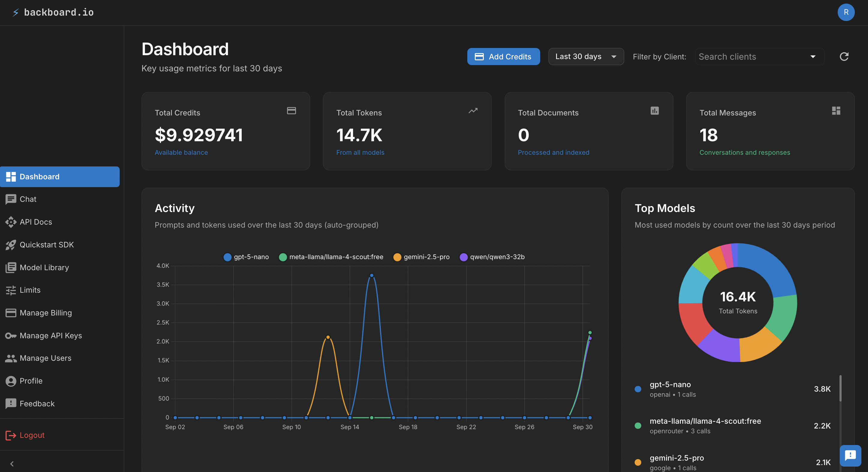Viewport: 868px width, 472px height.
Task: Click the refresh dashboard icon
Action: pyautogui.click(x=843, y=57)
